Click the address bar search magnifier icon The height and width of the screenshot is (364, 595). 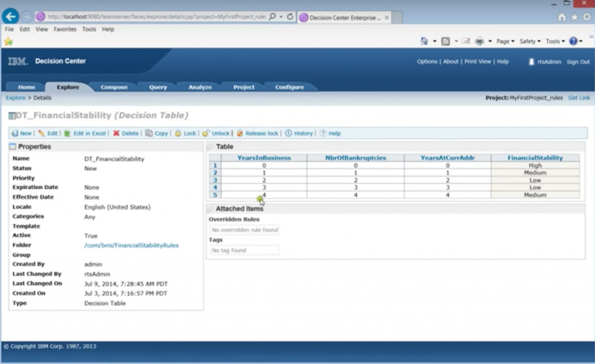click(272, 17)
